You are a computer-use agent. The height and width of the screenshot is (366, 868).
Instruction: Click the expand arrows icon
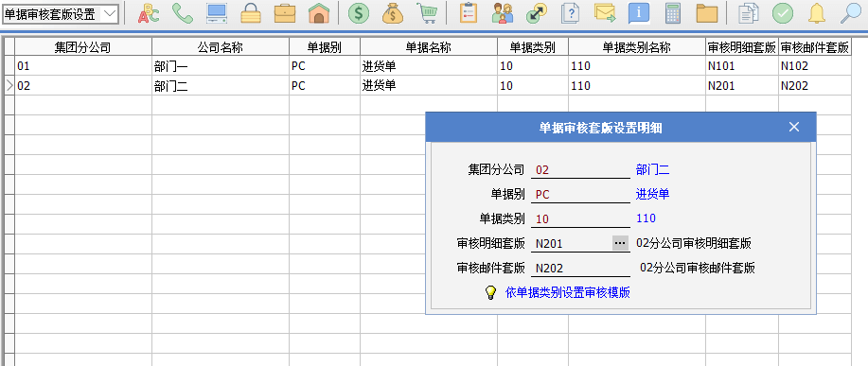[537, 13]
